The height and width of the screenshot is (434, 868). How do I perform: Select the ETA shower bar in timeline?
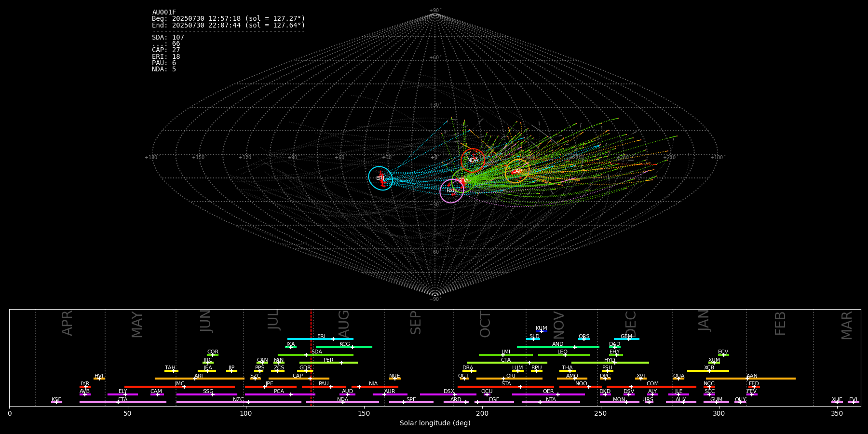click(x=123, y=402)
